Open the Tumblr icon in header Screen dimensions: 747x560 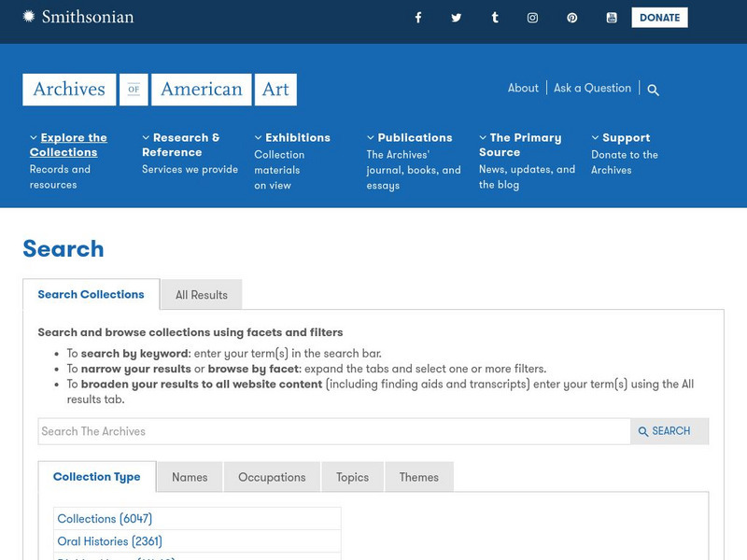[x=495, y=18]
